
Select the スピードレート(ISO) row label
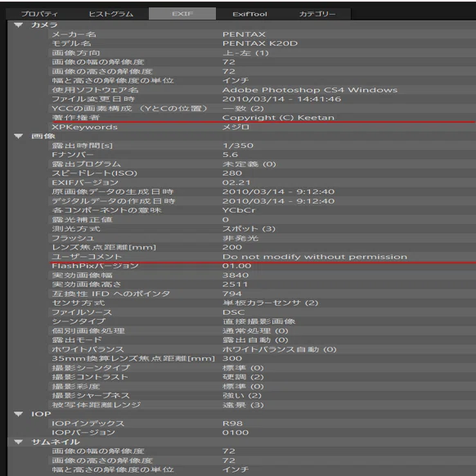[x=94, y=173]
